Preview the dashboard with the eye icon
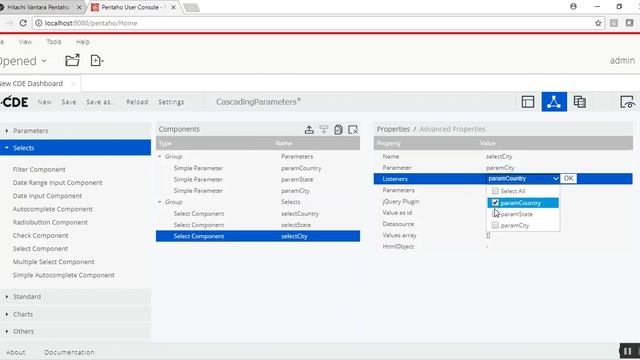 tap(627, 102)
